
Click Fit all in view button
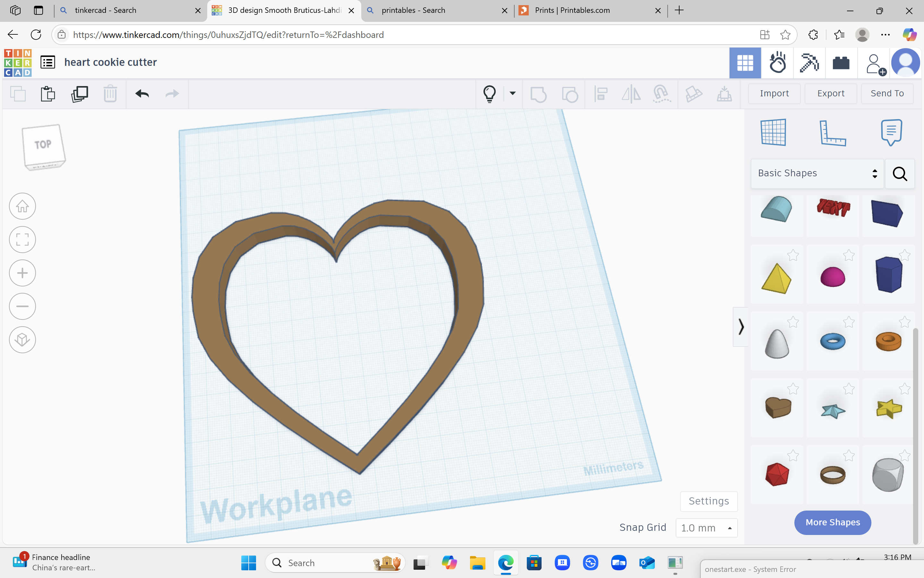click(x=22, y=240)
